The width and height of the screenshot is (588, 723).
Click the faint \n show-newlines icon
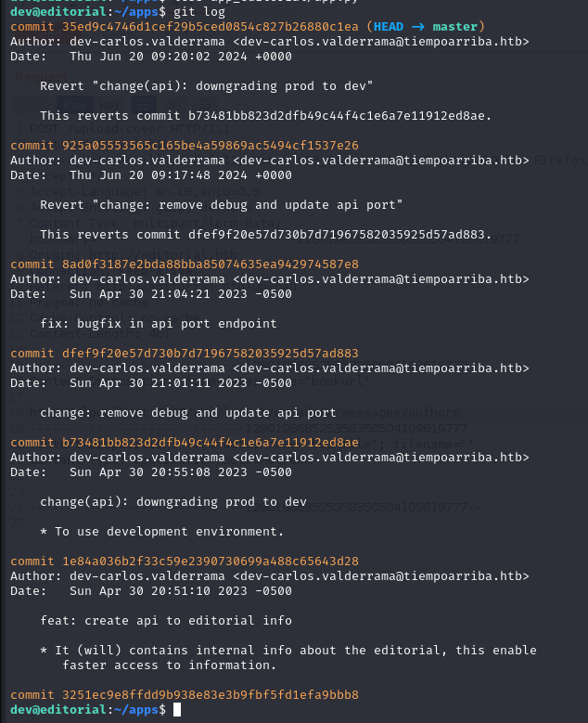click(174, 105)
